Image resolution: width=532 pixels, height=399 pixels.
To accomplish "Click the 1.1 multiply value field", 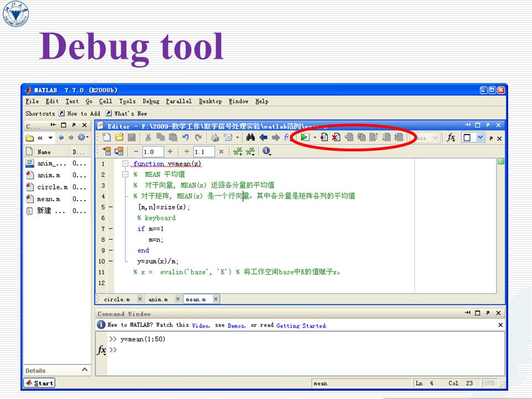I will (x=204, y=152).
